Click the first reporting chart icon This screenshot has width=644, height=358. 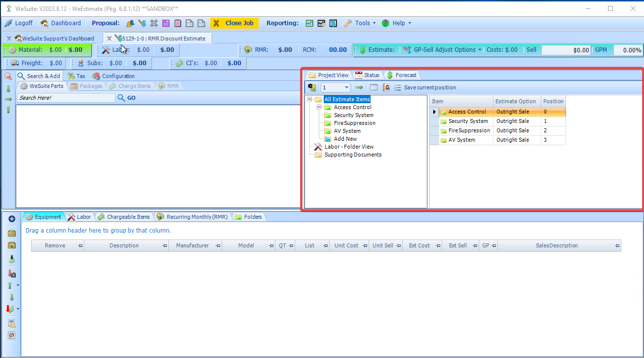pyautogui.click(x=309, y=23)
